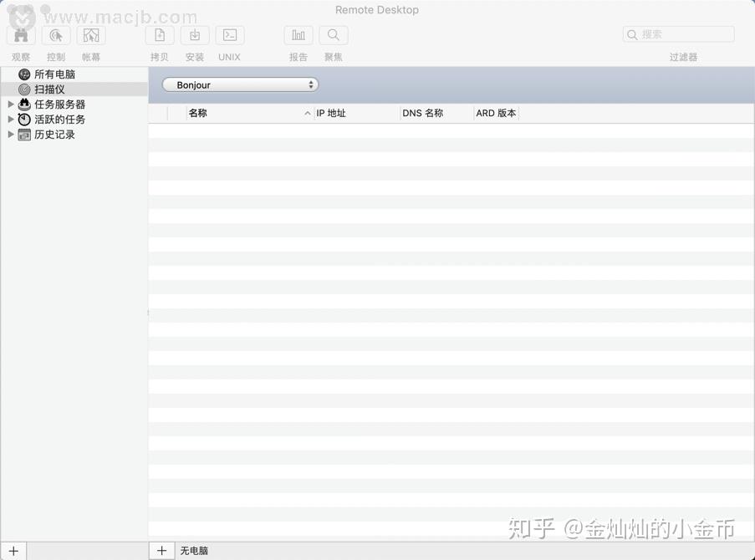Screen dimensions: 755x560
Task: Click the 历史记录 calendar icon
Action: pos(24,135)
